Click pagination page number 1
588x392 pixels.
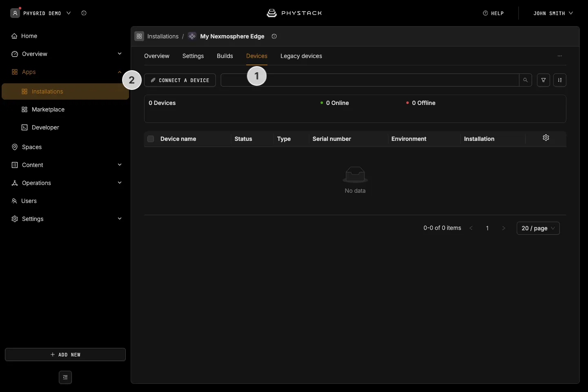(488, 228)
